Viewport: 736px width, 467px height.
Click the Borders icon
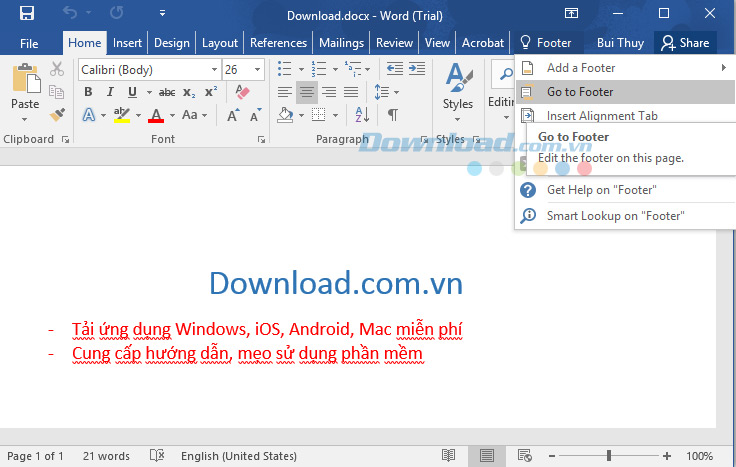tap(319, 115)
